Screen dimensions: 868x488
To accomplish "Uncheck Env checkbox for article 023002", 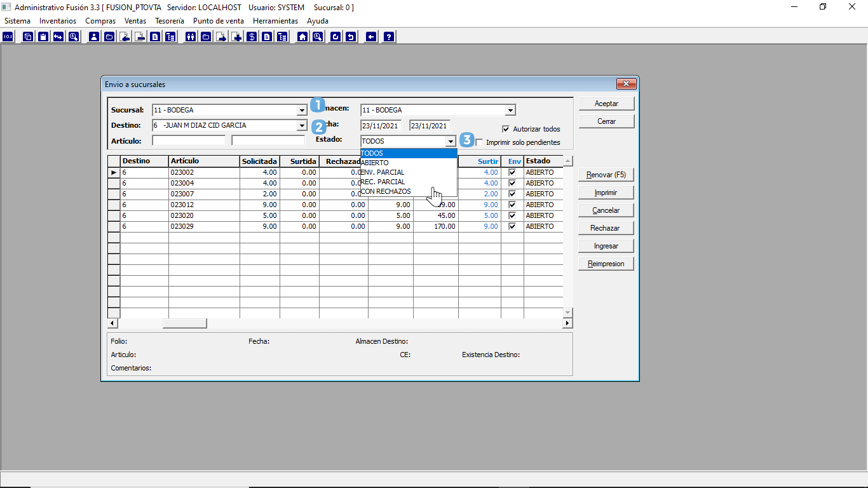I will click(x=512, y=172).
